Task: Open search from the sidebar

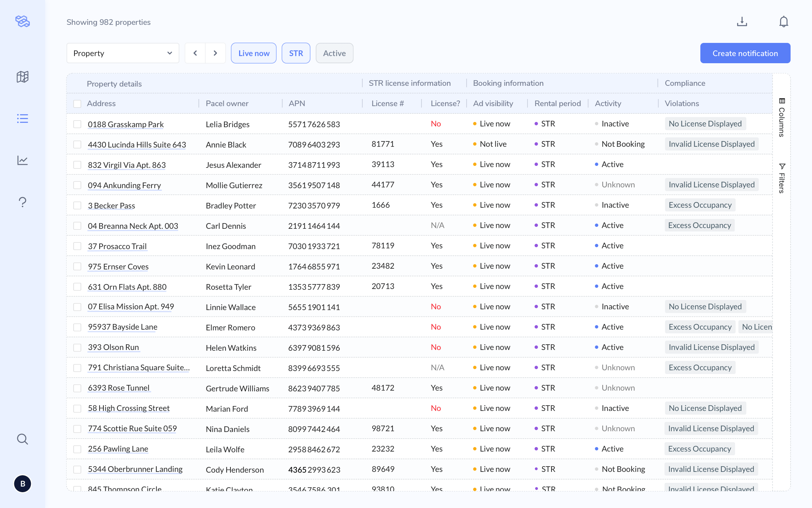Action: pos(23,439)
